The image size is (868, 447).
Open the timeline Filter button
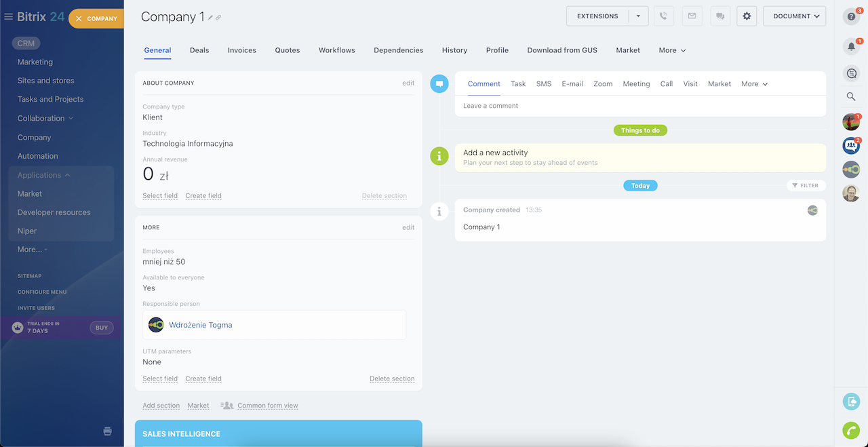805,185
